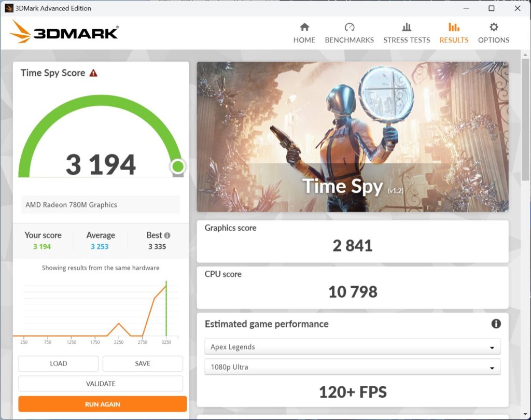Click the Home house icon
The image size is (531, 420).
point(304,27)
